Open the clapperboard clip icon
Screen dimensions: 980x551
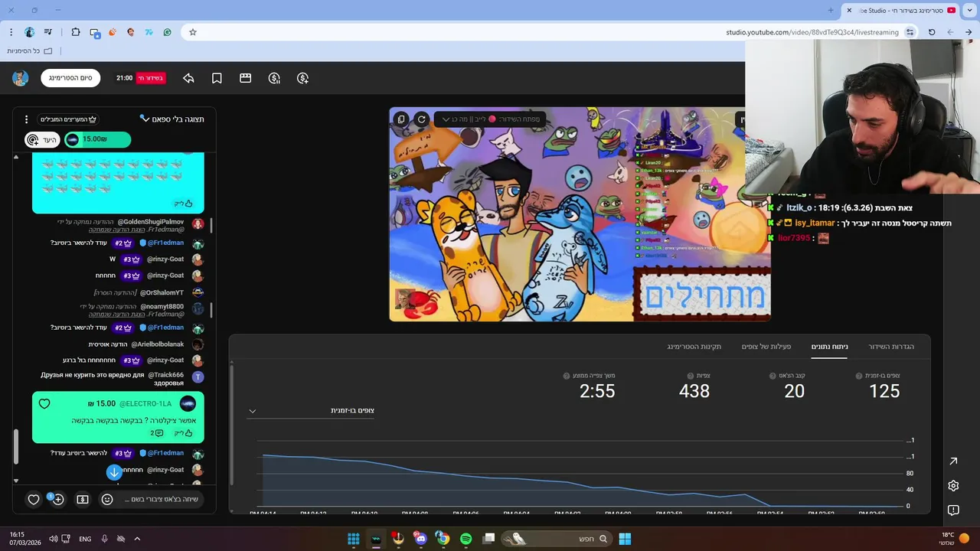click(x=246, y=78)
